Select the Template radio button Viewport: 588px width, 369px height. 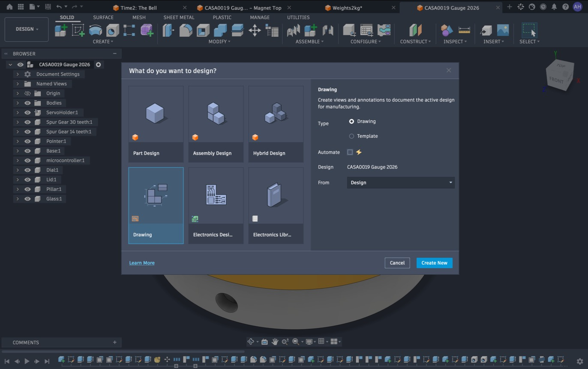point(351,136)
